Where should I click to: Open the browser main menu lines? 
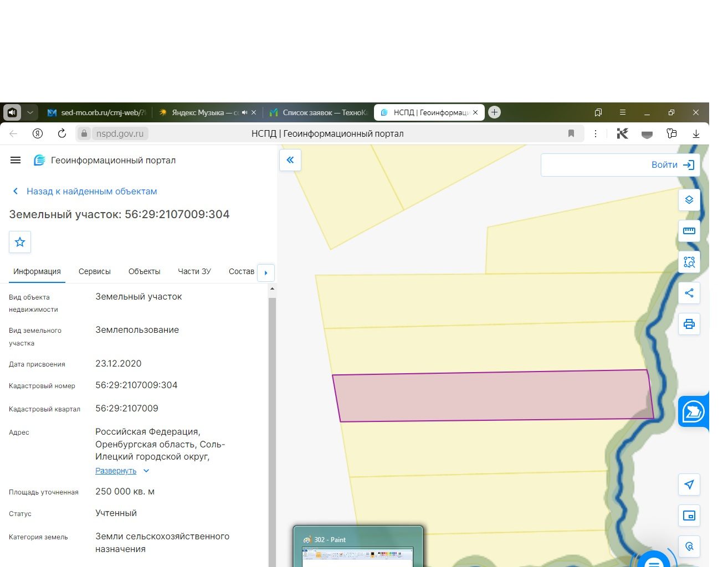tap(623, 112)
